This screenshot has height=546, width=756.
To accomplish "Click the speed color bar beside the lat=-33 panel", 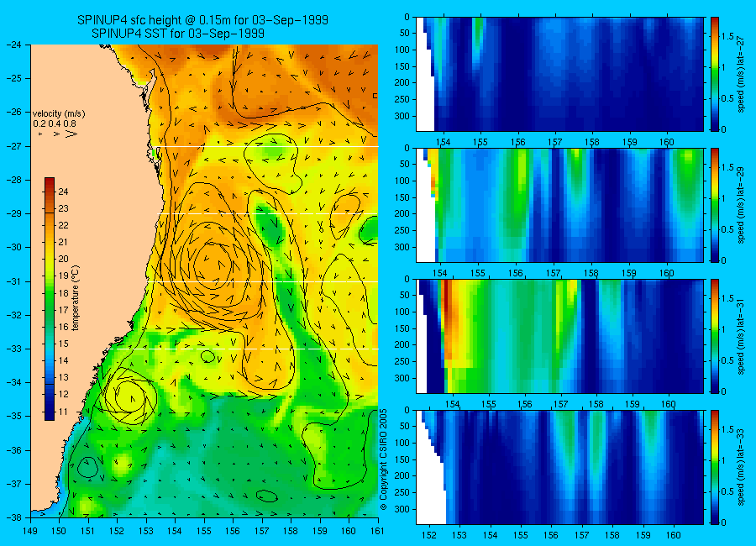I will click(715, 467).
